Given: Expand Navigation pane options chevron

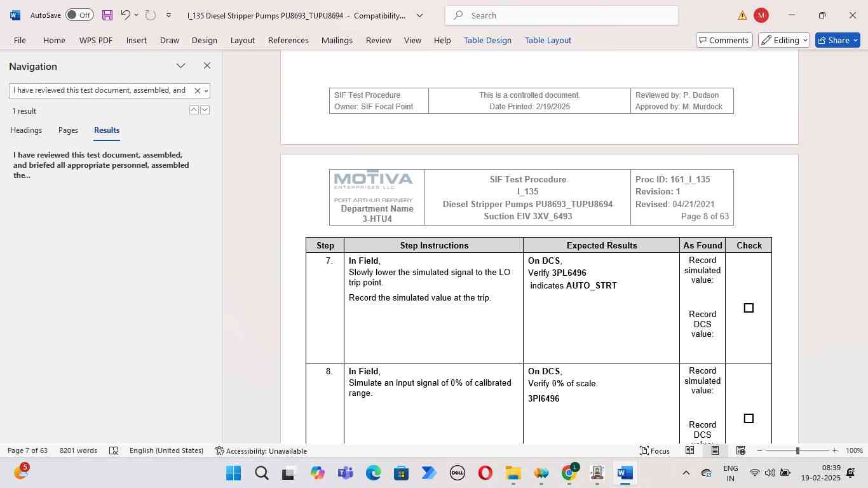Looking at the screenshot, I should [x=180, y=65].
